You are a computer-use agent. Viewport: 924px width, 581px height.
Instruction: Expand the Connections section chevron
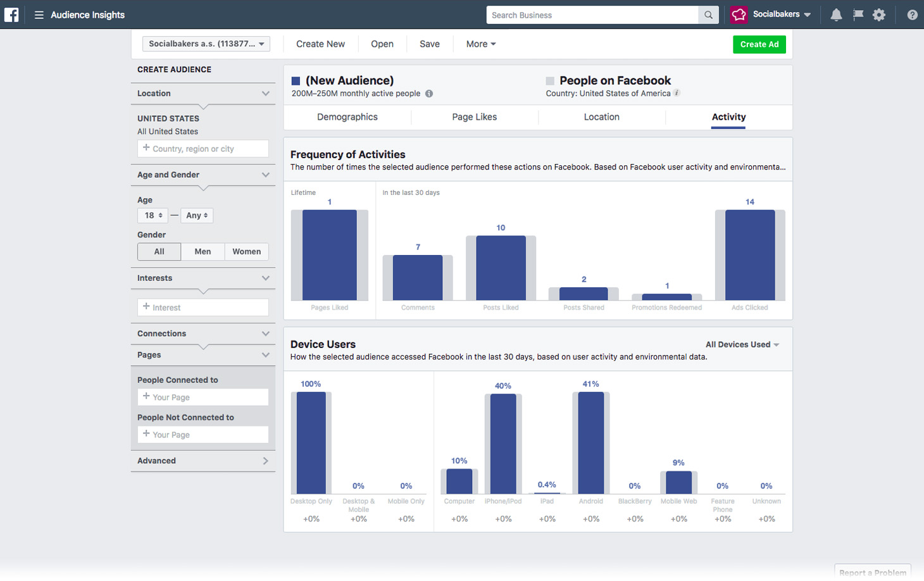tap(266, 334)
